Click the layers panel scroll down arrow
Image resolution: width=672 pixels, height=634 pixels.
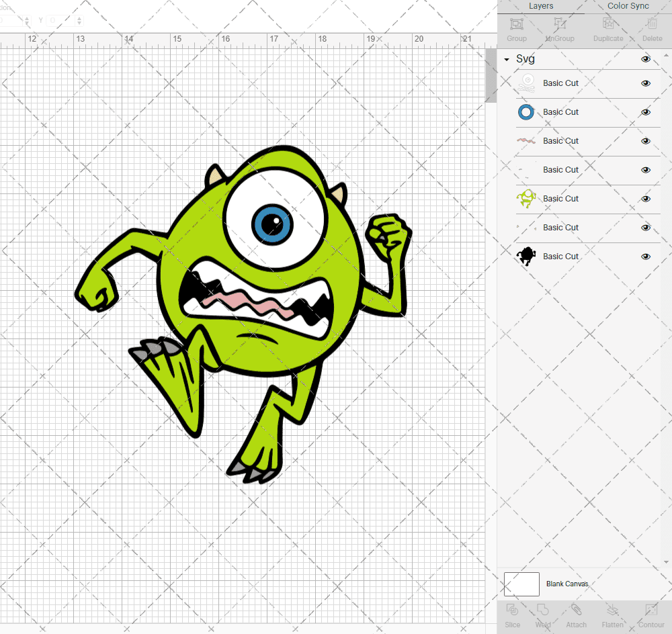point(665,562)
